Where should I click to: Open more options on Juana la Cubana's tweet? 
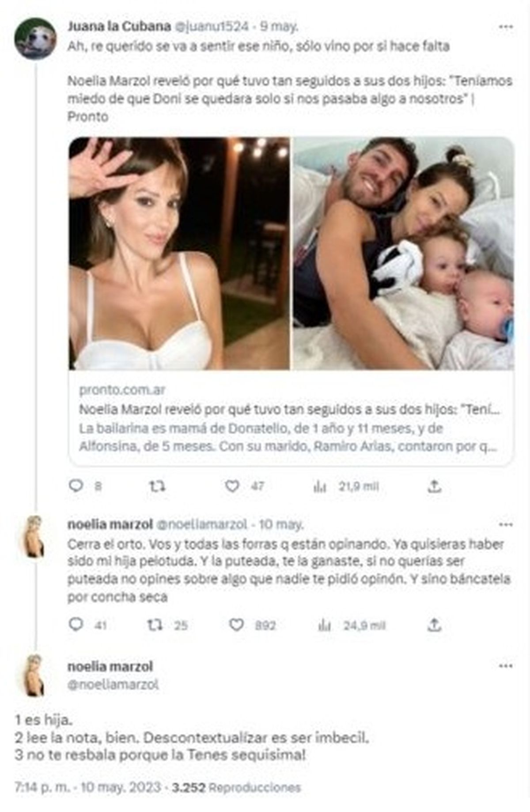pos(506,27)
